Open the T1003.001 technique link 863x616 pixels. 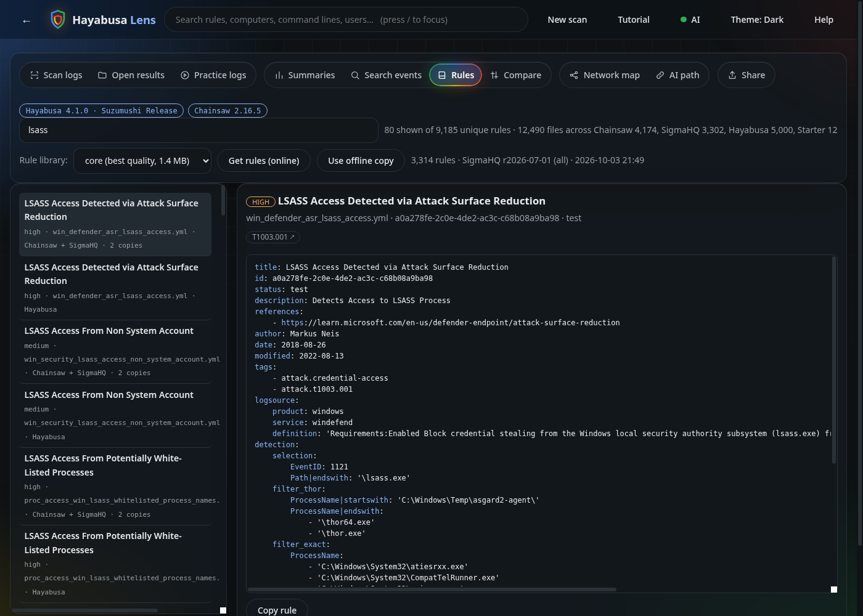pyautogui.click(x=273, y=237)
